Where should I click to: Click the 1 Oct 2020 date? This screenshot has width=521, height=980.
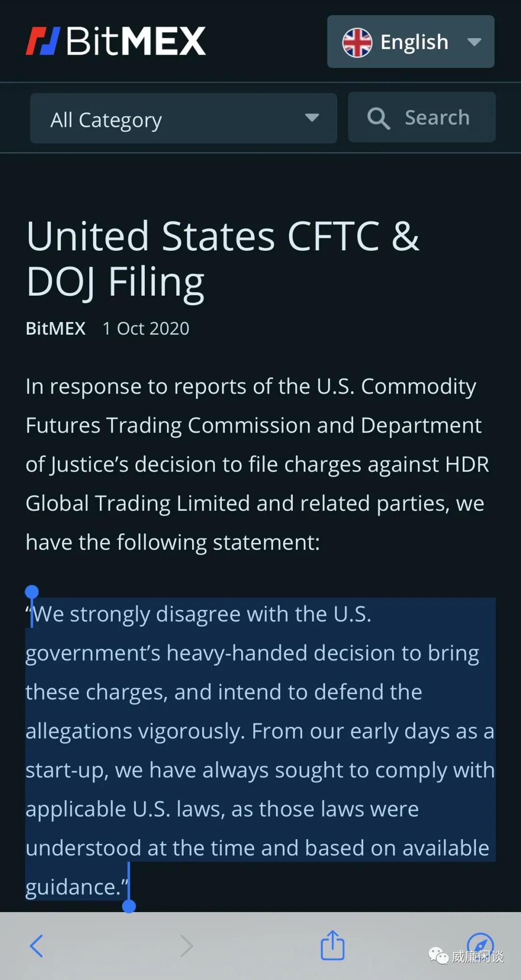(146, 328)
